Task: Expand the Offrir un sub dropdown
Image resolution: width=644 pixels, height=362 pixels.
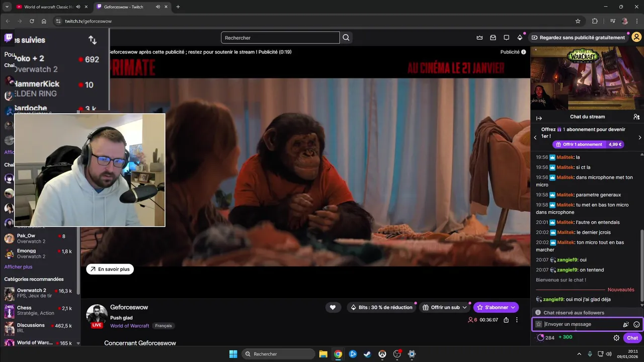Action: (465, 307)
